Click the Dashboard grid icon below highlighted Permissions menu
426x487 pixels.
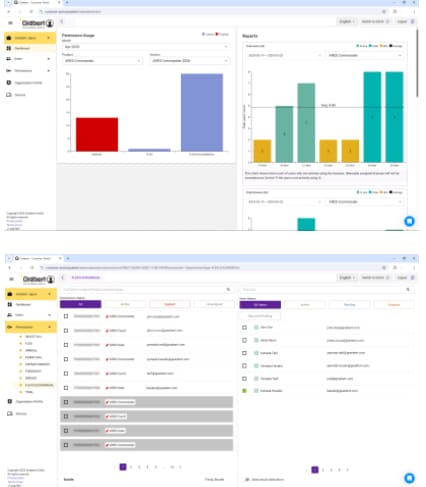(10, 304)
